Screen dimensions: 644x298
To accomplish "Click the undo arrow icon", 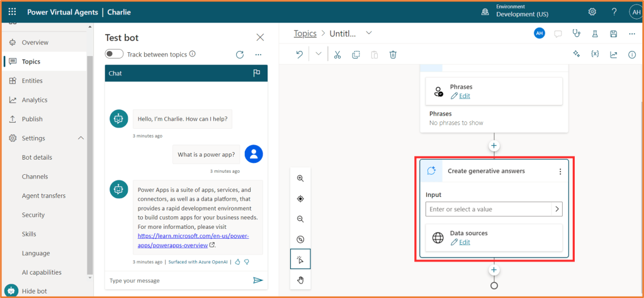I will pos(300,55).
